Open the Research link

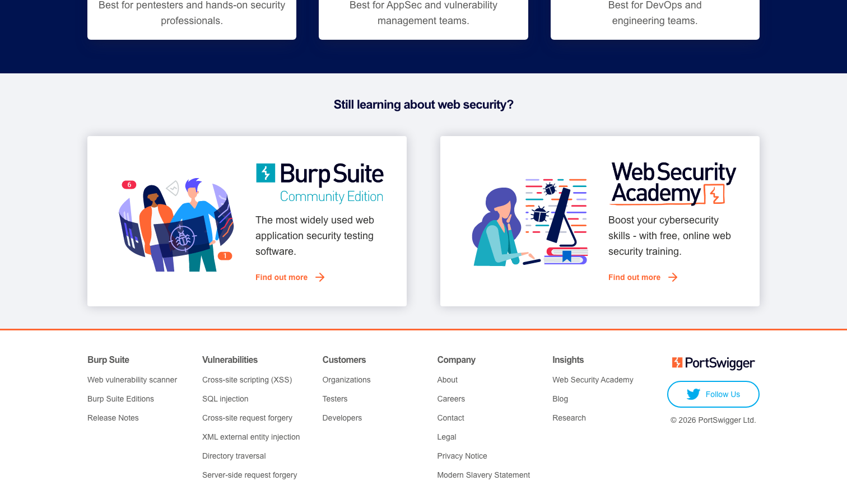click(x=569, y=418)
